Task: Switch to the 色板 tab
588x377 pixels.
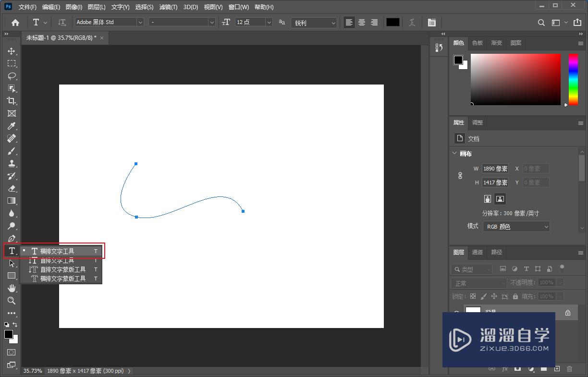Action: tap(478, 43)
